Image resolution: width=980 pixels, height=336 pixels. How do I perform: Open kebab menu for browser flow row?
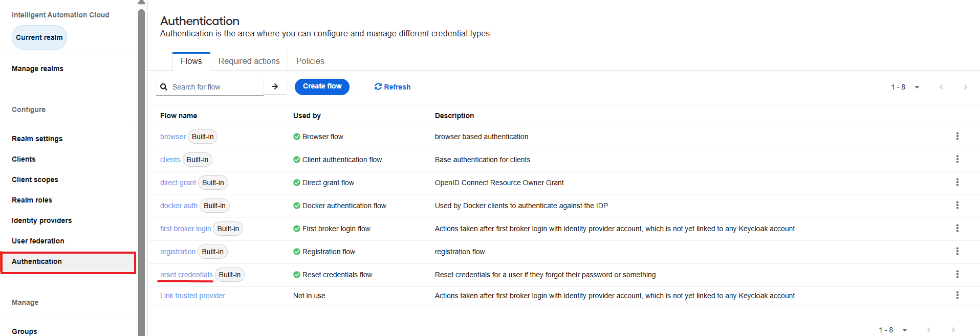(x=957, y=137)
